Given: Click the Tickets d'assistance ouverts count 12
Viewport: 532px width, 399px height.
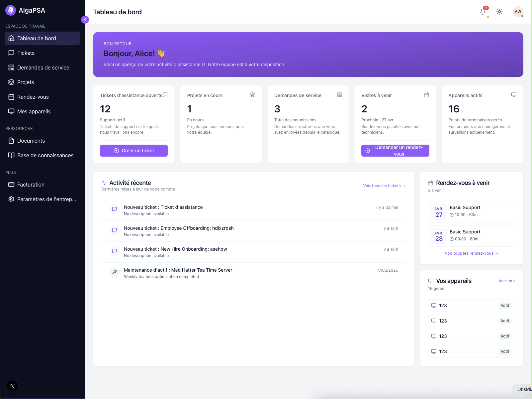Looking at the screenshot, I should tap(105, 109).
